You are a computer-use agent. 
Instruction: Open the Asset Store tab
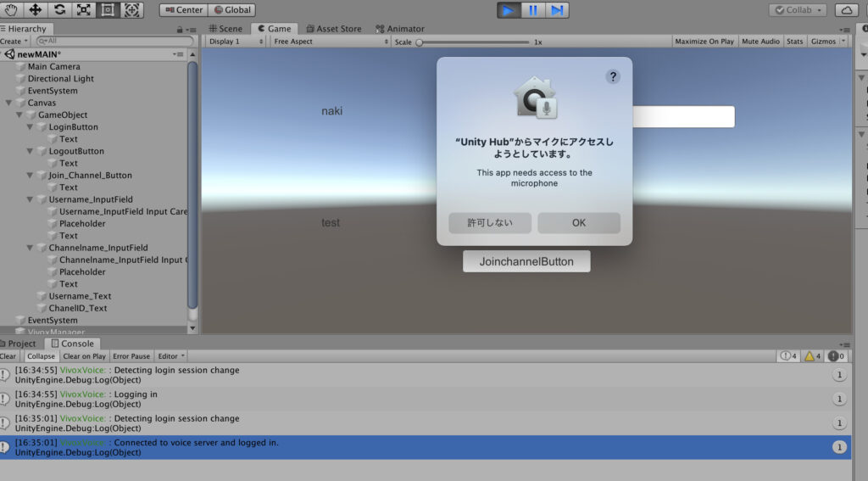(334, 29)
